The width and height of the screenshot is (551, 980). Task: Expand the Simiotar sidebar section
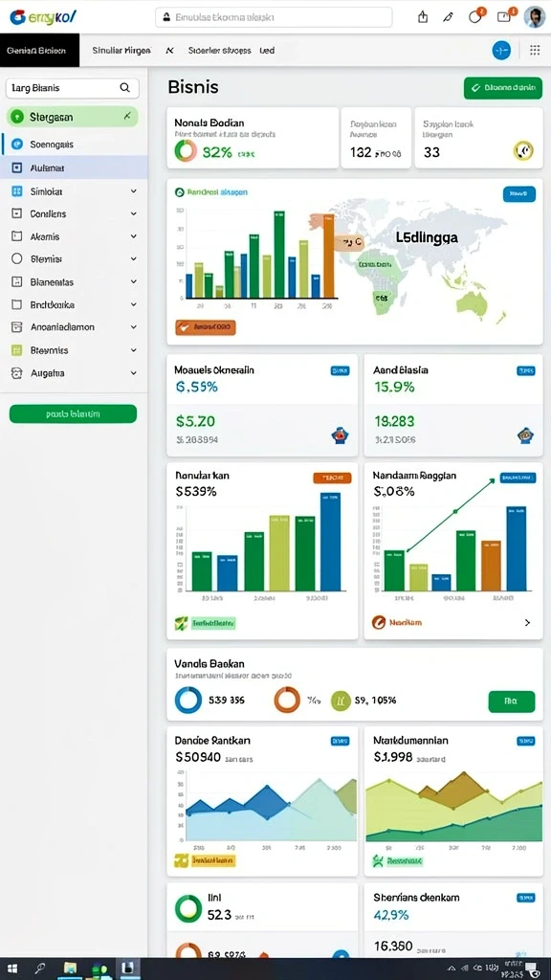(134, 191)
